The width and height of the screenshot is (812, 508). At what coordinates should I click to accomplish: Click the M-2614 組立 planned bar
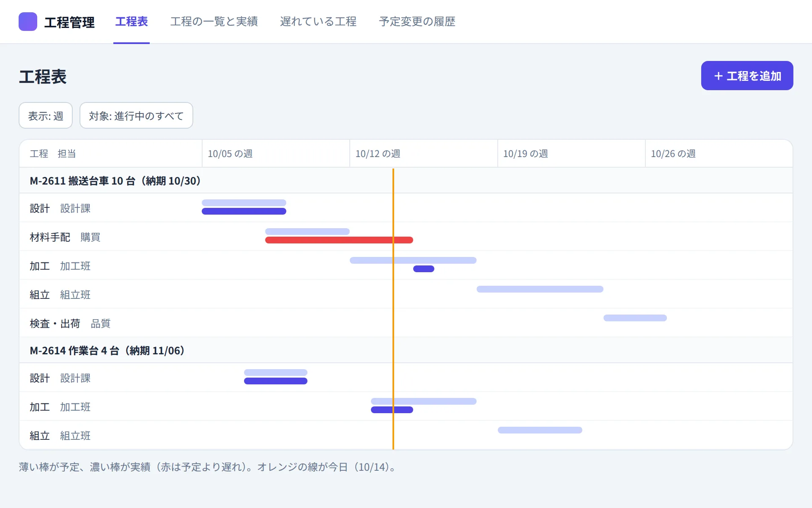coord(540,430)
